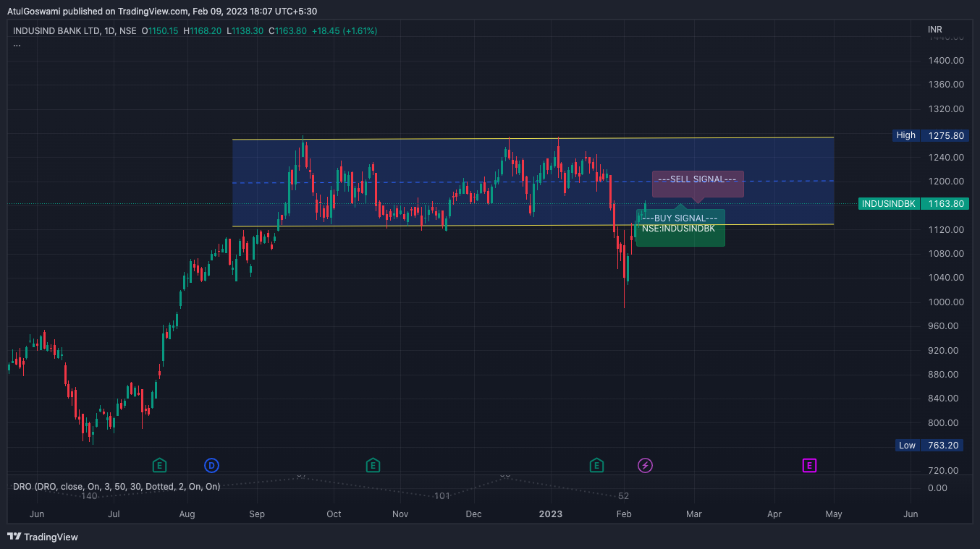Click the green earnings E marker in October
980x549 pixels.
point(373,465)
